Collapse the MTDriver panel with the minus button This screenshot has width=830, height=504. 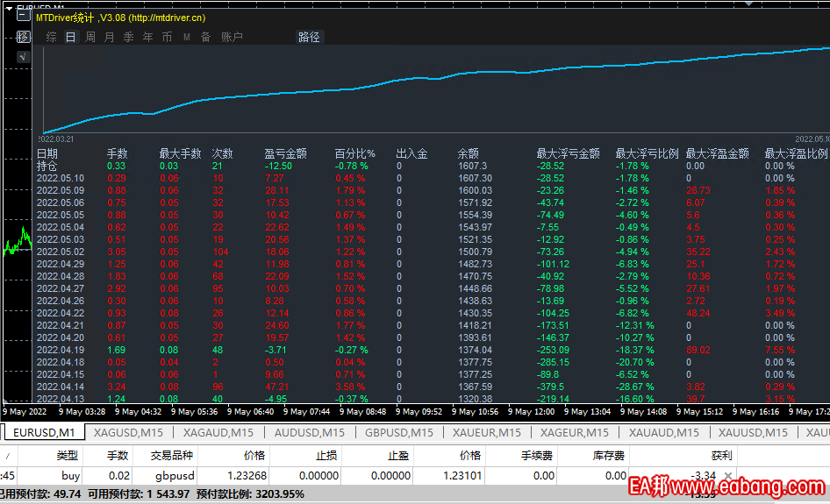point(23,16)
